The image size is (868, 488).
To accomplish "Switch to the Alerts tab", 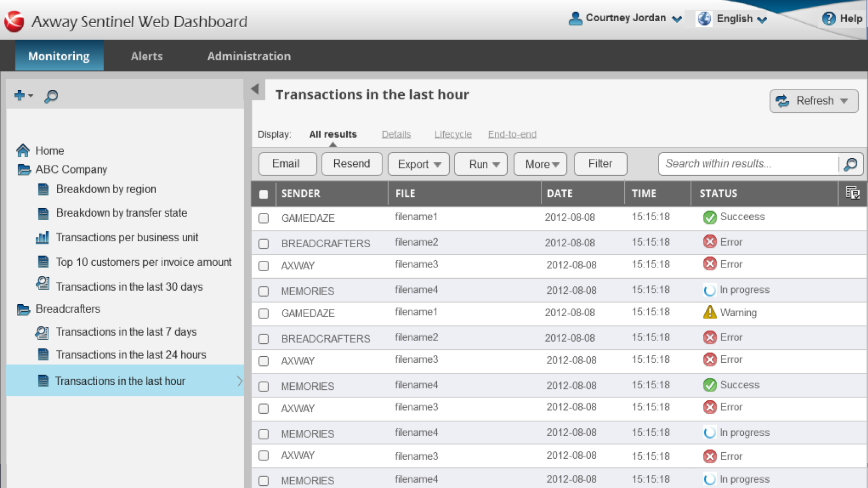I will tap(146, 56).
